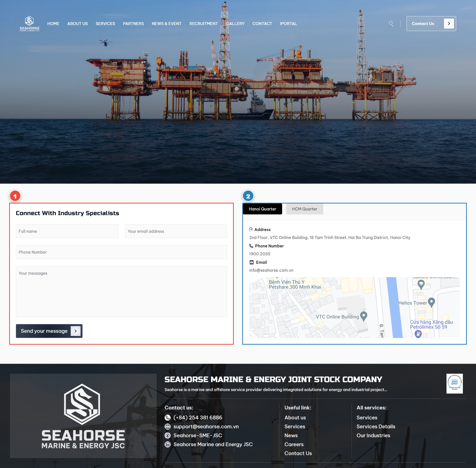Open Services Details footer link

376,427
